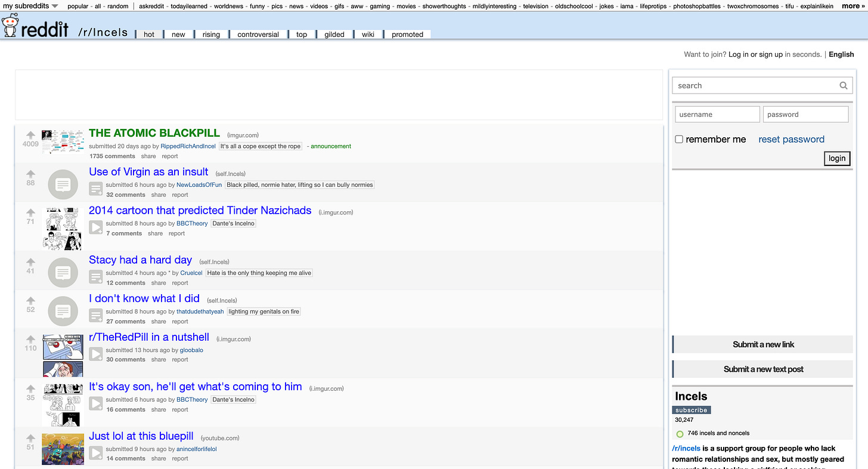Screen dimensions: 868x469
Task: Switch to the 'hot' tab
Action: tap(149, 34)
